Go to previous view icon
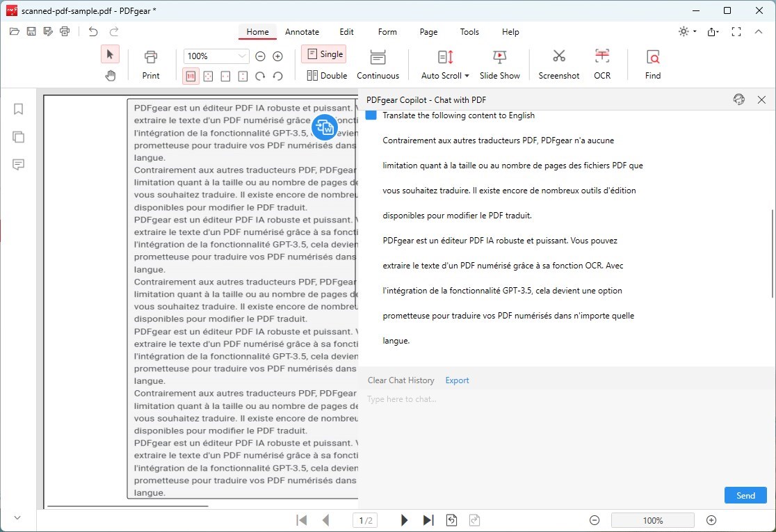This screenshot has width=776, height=532. coord(451,520)
